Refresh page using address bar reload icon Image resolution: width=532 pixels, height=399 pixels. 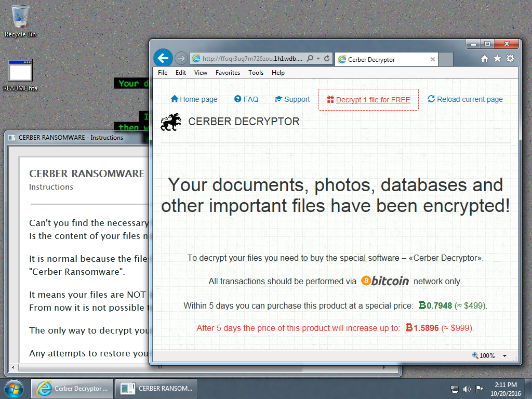coord(327,58)
